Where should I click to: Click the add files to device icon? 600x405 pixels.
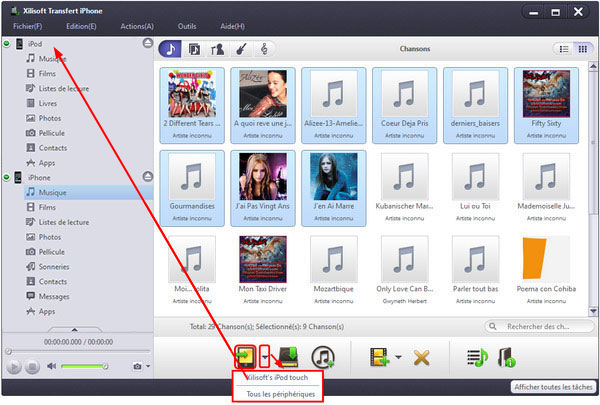click(x=379, y=357)
